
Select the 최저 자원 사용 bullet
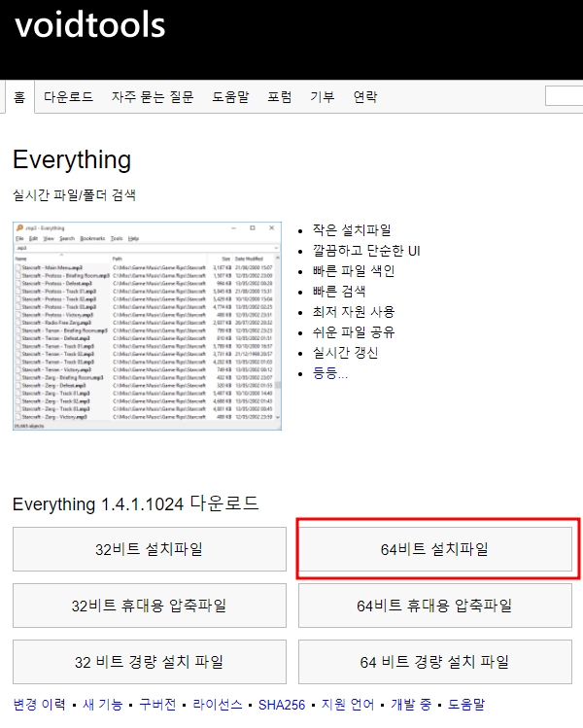(x=354, y=312)
